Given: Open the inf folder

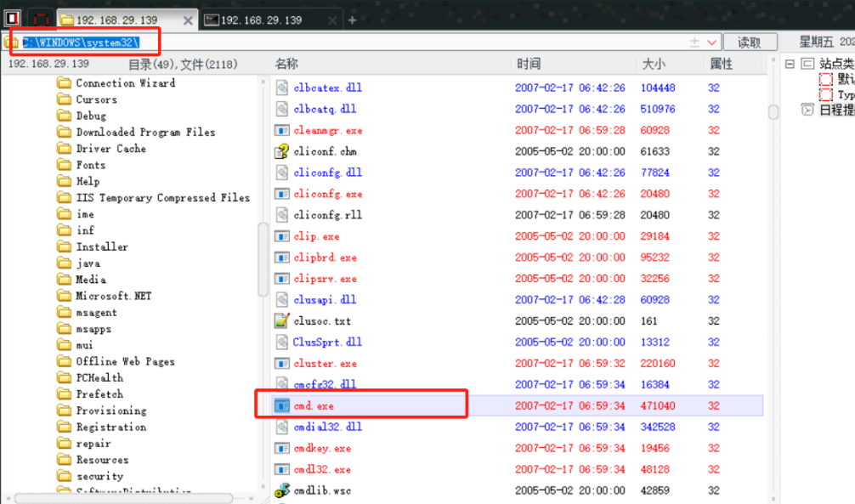Looking at the screenshot, I should pyautogui.click(x=85, y=230).
